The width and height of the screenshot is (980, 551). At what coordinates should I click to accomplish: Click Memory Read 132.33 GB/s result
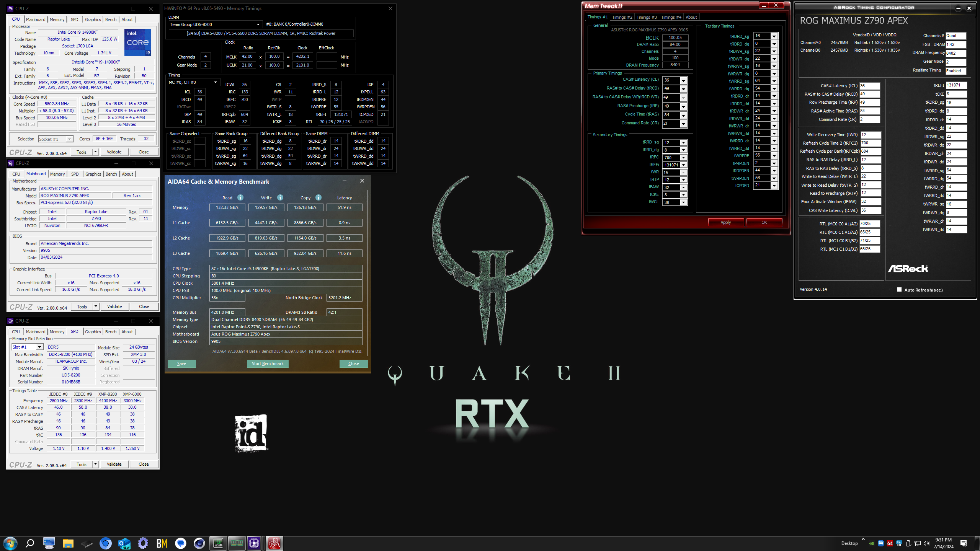[227, 207]
